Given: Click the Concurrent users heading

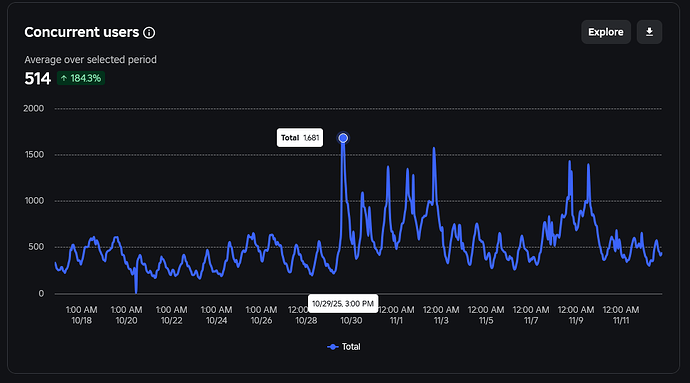Looking at the screenshot, I should click(81, 32).
